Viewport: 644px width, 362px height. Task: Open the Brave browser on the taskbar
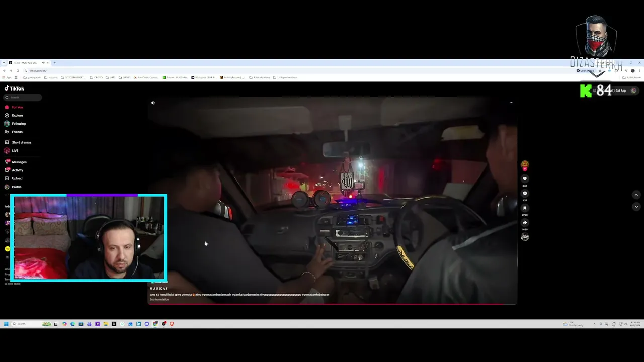click(172, 324)
